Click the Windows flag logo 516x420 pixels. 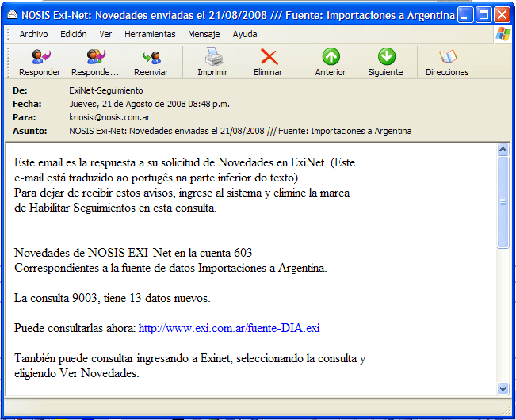503,34
